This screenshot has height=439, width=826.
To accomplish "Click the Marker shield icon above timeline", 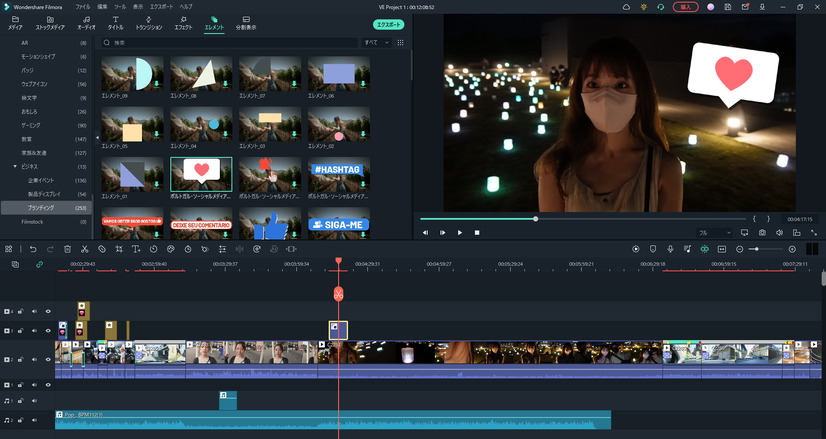I will click(x=653, y=249).
